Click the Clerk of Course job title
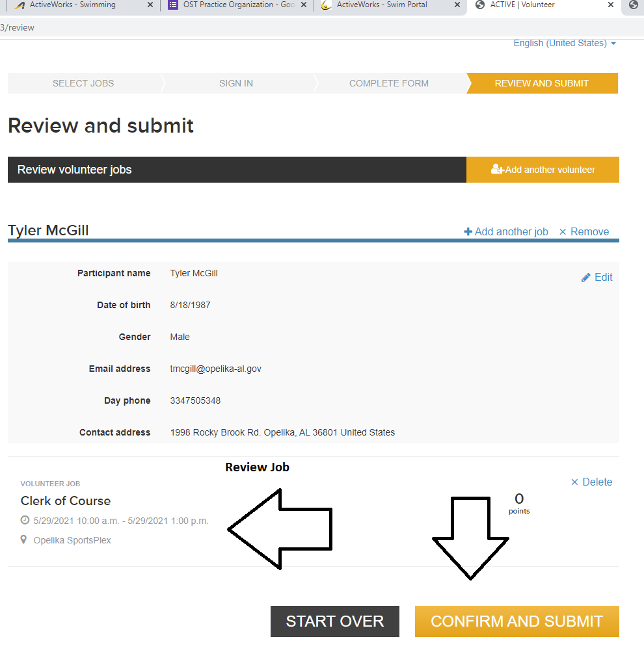Viewport: 644px width, 652px height. pyautogui.click(x=66, y=501)
